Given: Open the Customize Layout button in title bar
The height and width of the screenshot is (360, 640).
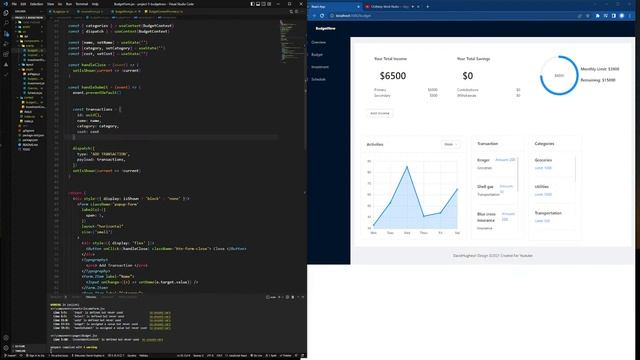Looking at the screenshot, I should [x=269, y=4].
